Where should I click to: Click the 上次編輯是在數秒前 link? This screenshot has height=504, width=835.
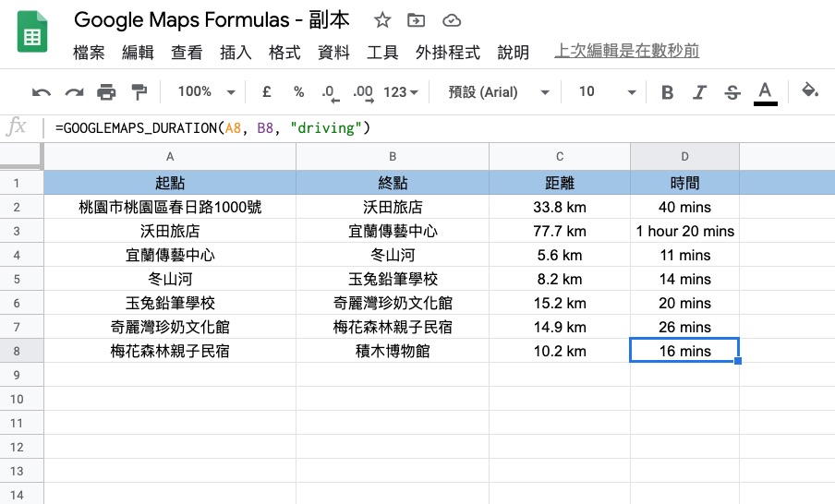pos(626,52)
